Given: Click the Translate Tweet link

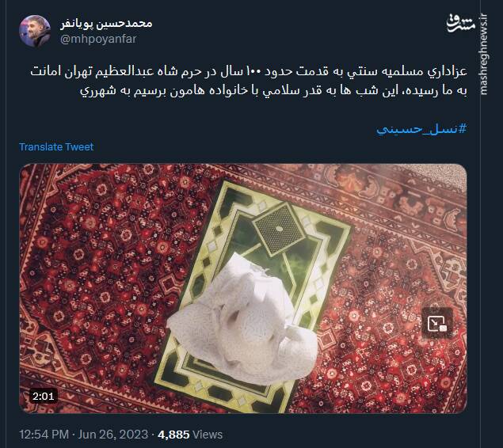Looking at the screenshot, I should point(56,146).
